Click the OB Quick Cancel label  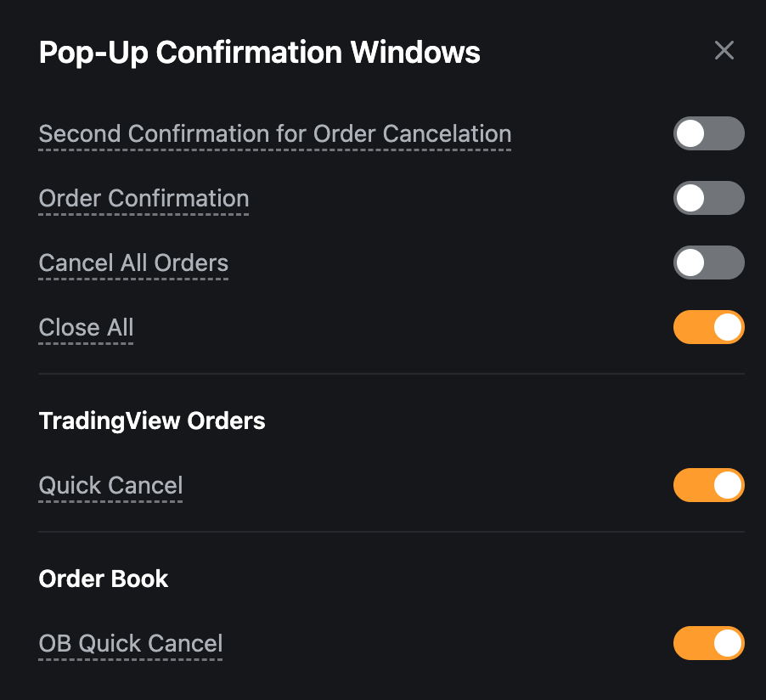[131, 644]
